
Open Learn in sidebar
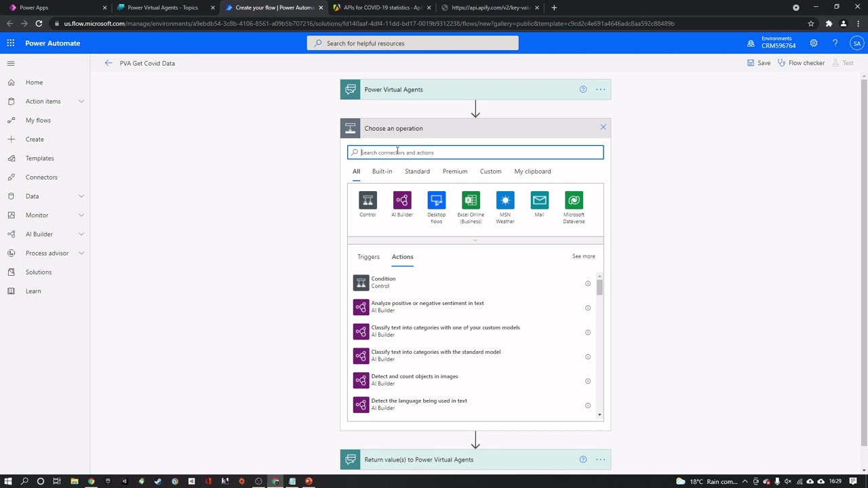(33, 291)
